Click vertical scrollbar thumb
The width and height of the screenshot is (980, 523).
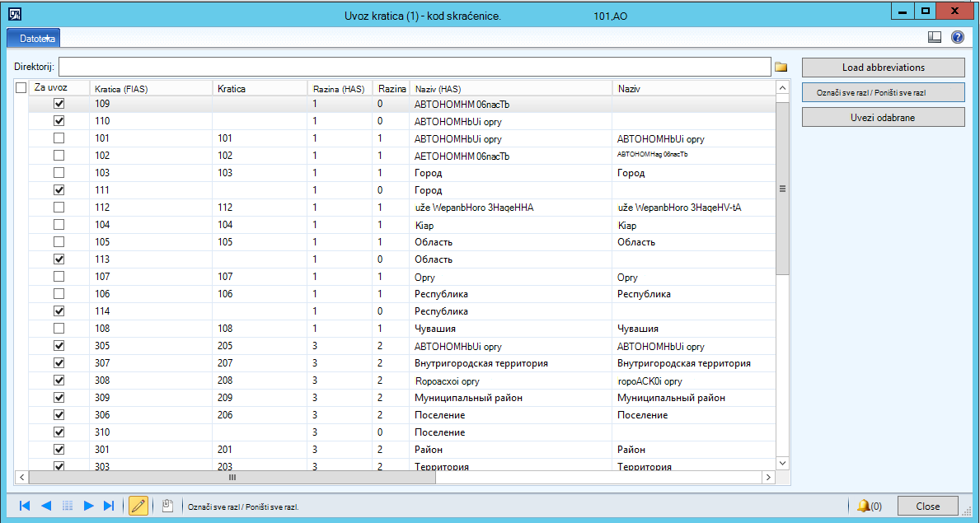point(782,188)
